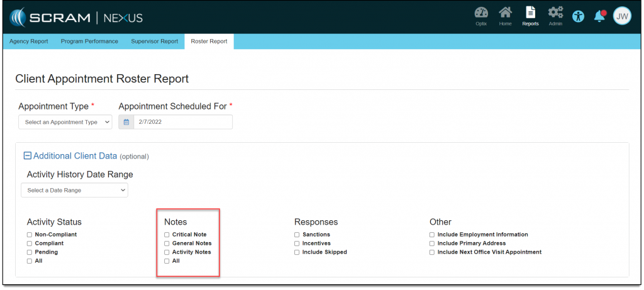Click the calendar icon beside the date

(x=126, y=122)
